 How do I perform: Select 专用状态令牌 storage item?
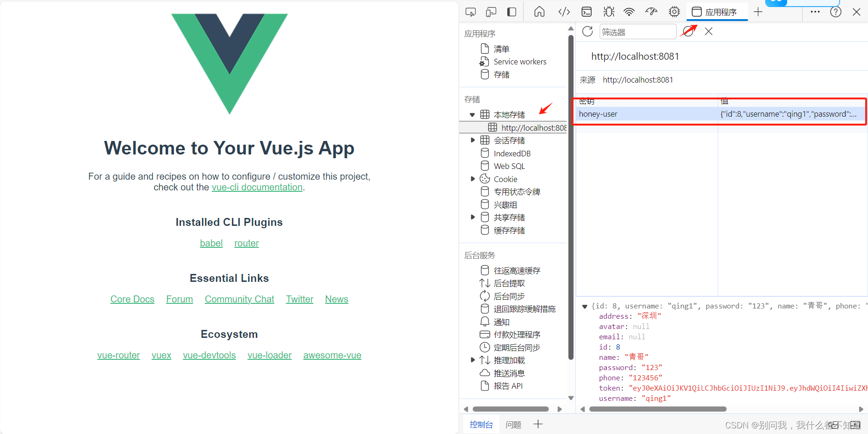[517, 192]
